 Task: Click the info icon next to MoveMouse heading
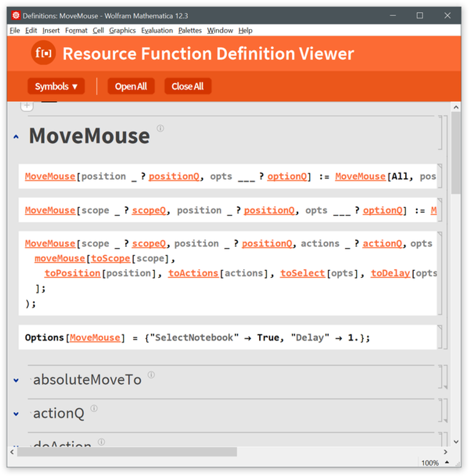(160, 128)
